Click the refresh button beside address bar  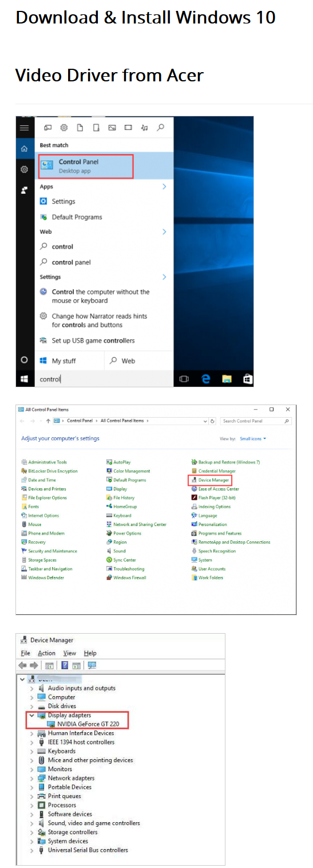(x=212, y=421)
